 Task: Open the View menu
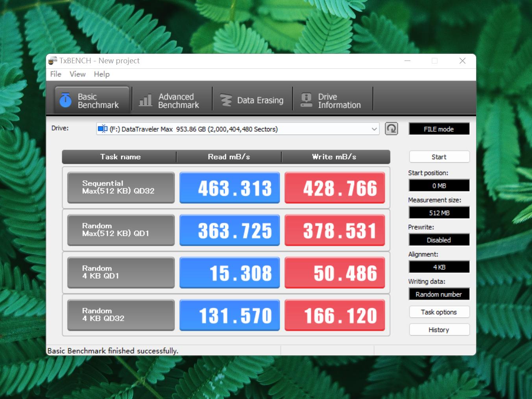click(78, 74)
